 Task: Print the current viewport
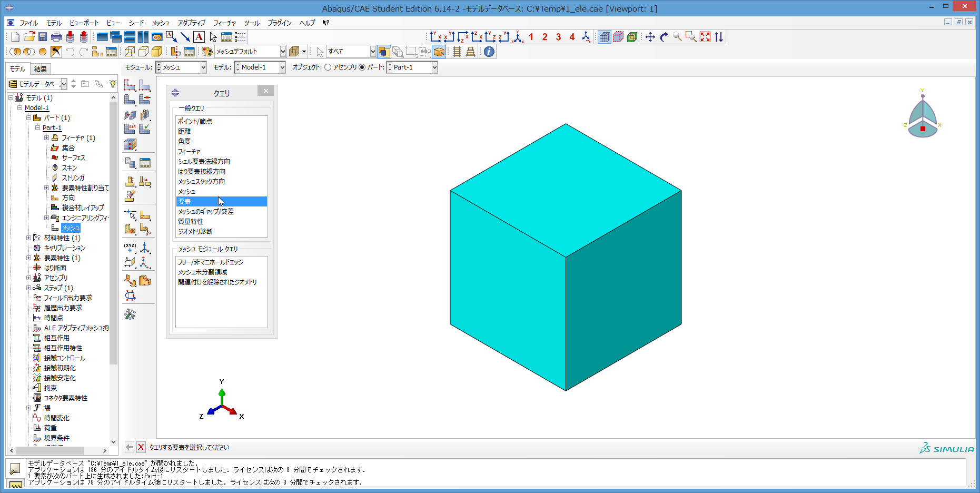pos(56,37)
